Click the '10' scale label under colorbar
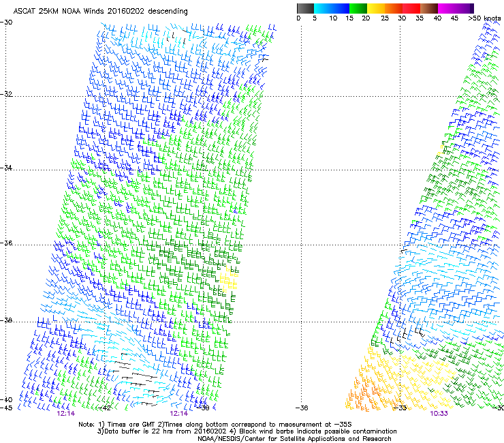Viewport: 504px width, 443px height. click(x=333, y=18)
